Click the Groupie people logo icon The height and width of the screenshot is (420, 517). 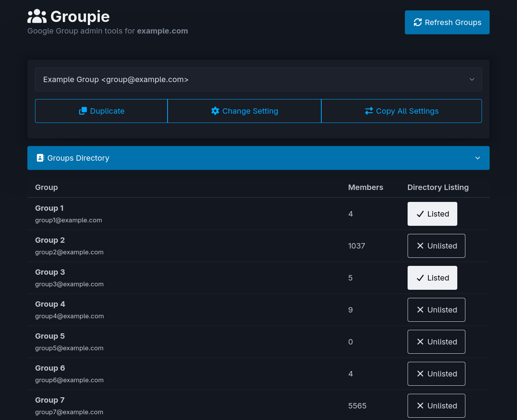37,17
